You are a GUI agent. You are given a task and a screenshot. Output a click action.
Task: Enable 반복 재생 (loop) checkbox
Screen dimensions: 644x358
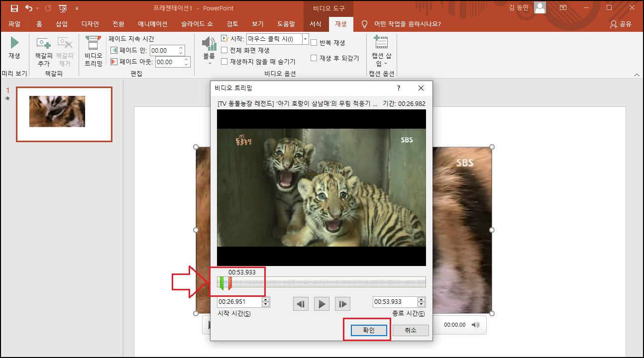point(314,43)
